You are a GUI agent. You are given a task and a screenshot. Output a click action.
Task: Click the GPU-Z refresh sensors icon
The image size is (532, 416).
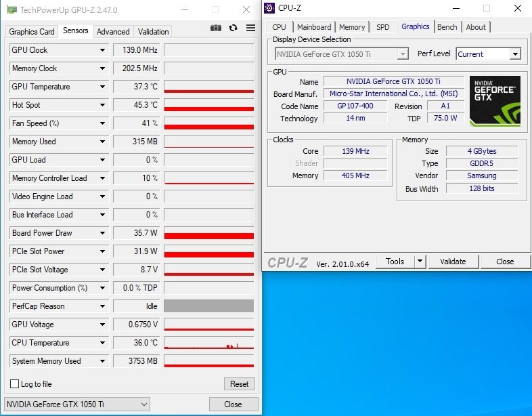[233, 28]
